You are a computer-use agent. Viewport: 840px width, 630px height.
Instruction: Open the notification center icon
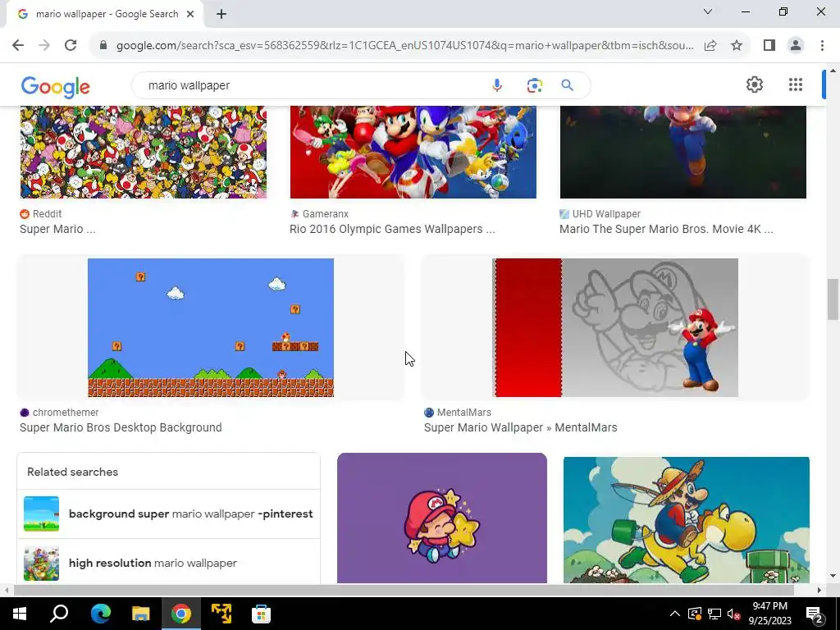(815, 614)
